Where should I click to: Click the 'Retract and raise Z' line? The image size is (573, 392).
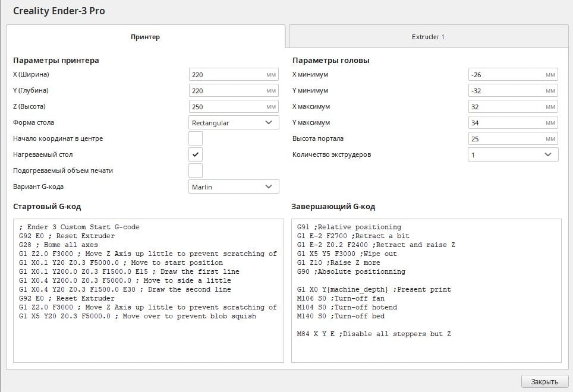[x=376, y=245]
